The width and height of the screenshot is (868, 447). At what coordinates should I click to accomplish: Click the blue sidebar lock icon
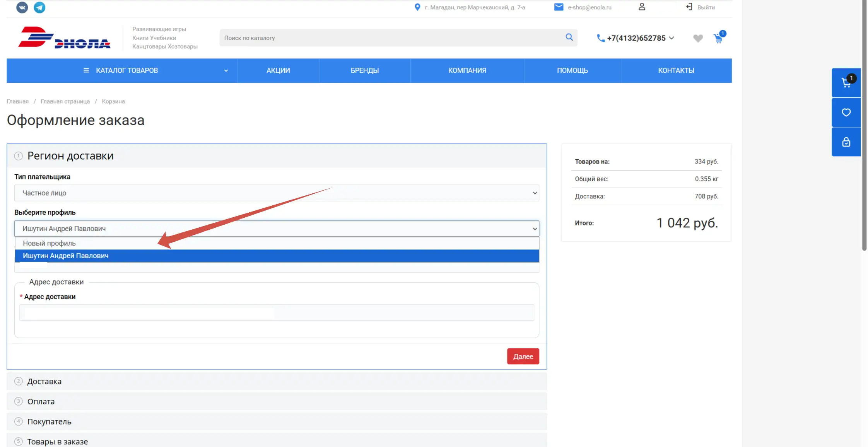pyautogui.click(x=846, y=142)
